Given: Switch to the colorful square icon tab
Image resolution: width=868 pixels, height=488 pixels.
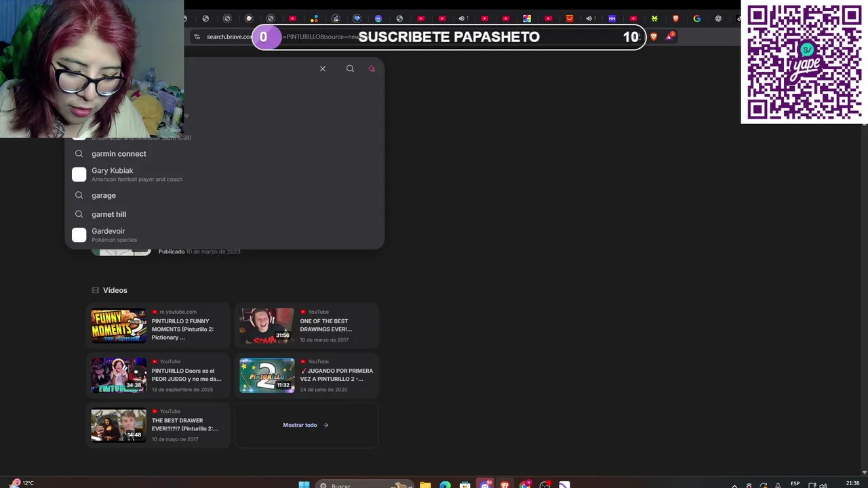Looking at the screenshot, I should 527,18.
